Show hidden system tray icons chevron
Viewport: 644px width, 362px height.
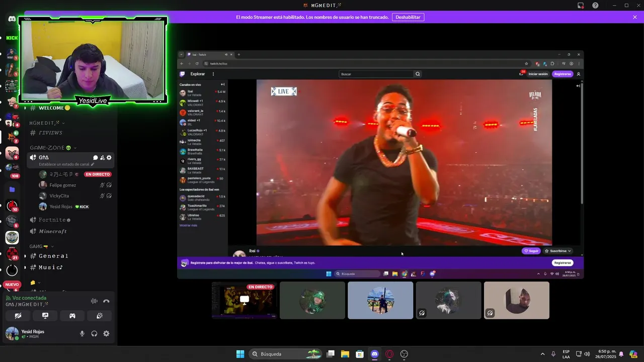(x=542, y=354)
